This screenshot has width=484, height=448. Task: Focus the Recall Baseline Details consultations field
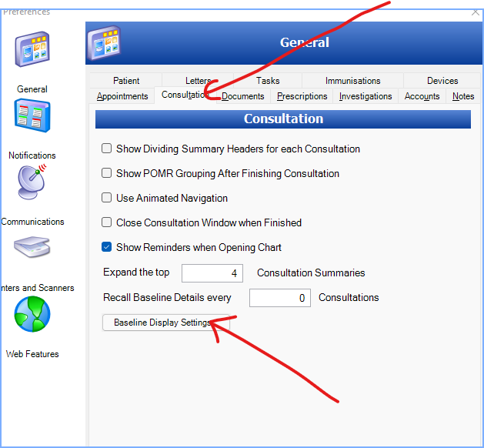pos(280,298)
